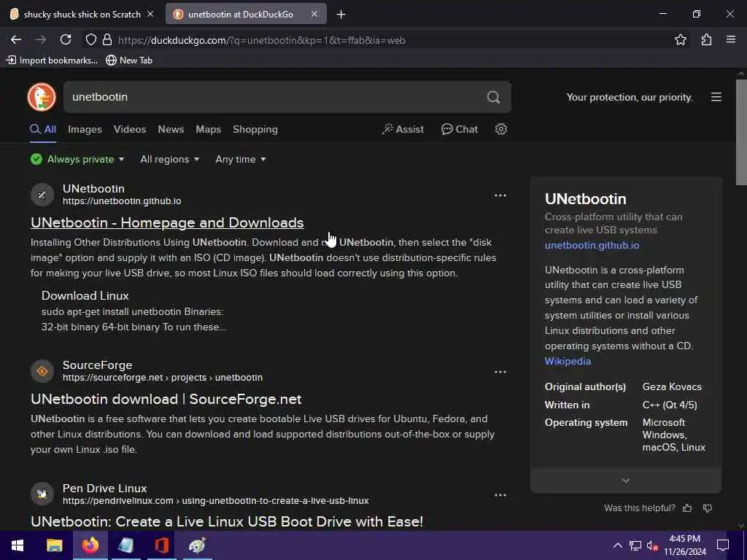Switch to Shopping results
Image resolution: width=747 pixels, height=560 pixels.
255,129
